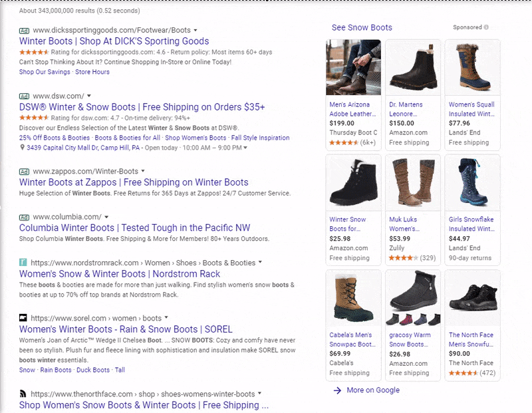Click Store Hours sitelink

pos(92,72)
